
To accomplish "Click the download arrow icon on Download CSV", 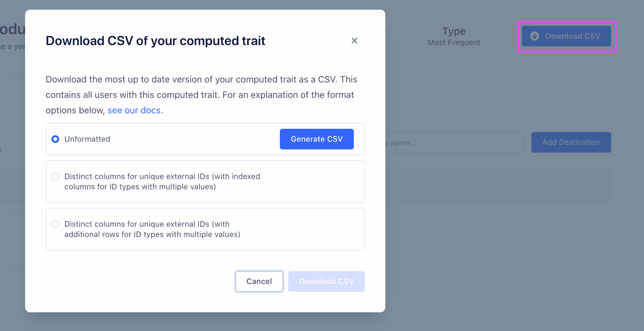I will click(535, 36).
